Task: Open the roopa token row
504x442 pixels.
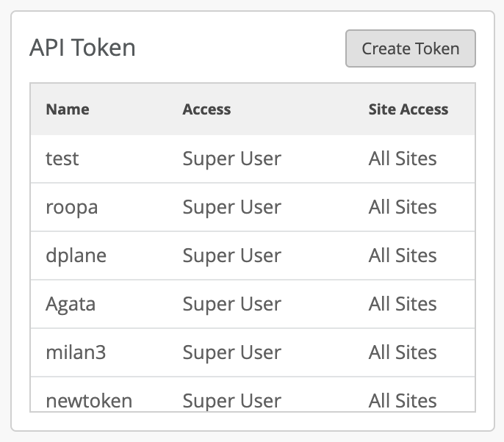Action: pos(71,207)
